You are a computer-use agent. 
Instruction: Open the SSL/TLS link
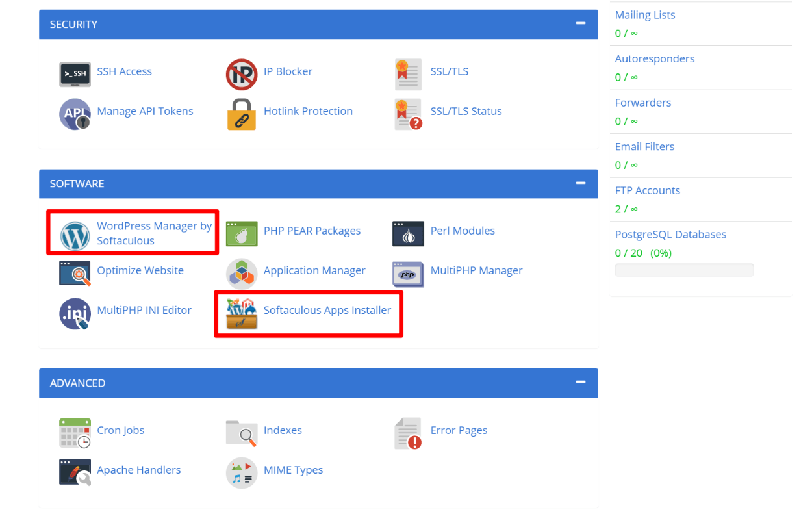[x=450, y=71]
